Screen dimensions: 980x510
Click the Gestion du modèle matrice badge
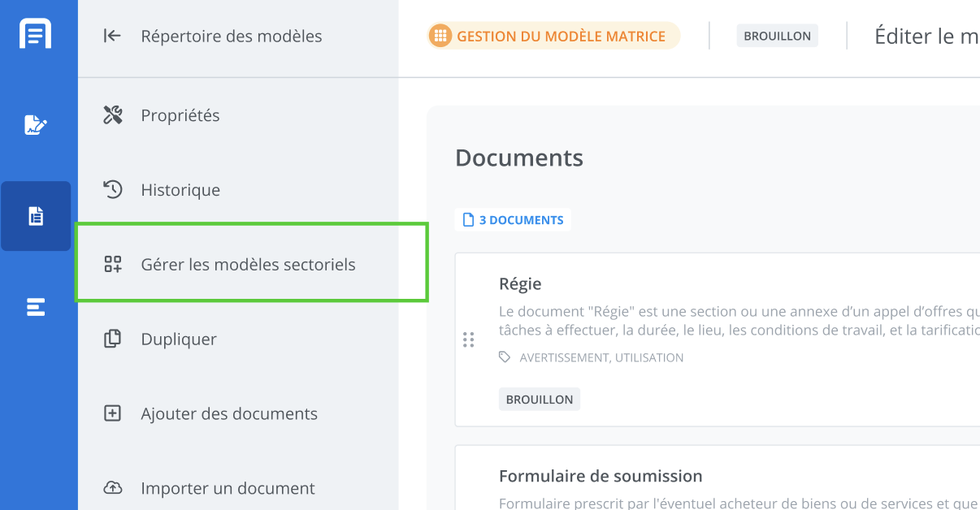click(553, 37)
